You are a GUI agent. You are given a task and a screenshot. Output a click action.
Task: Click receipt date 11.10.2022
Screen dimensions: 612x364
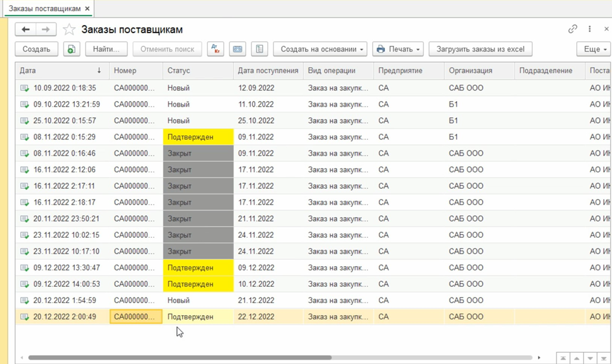(x=256, y=105)
